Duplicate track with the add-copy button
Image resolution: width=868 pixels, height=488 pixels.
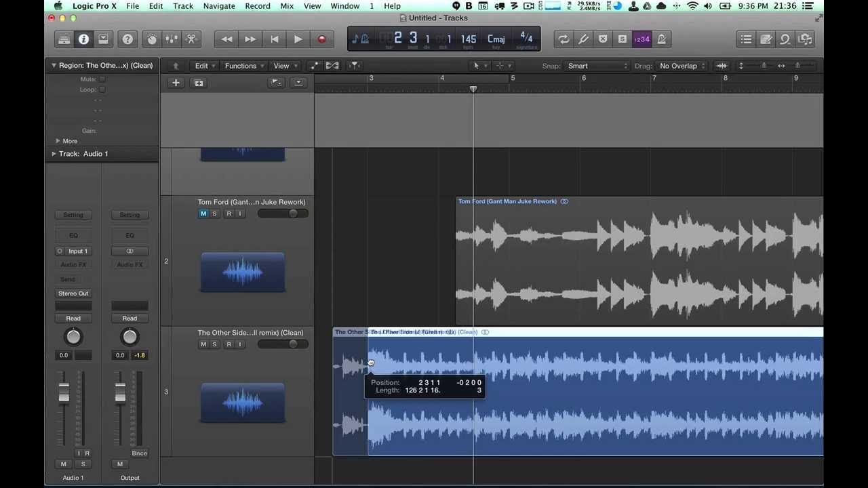[x=199, y=83]
